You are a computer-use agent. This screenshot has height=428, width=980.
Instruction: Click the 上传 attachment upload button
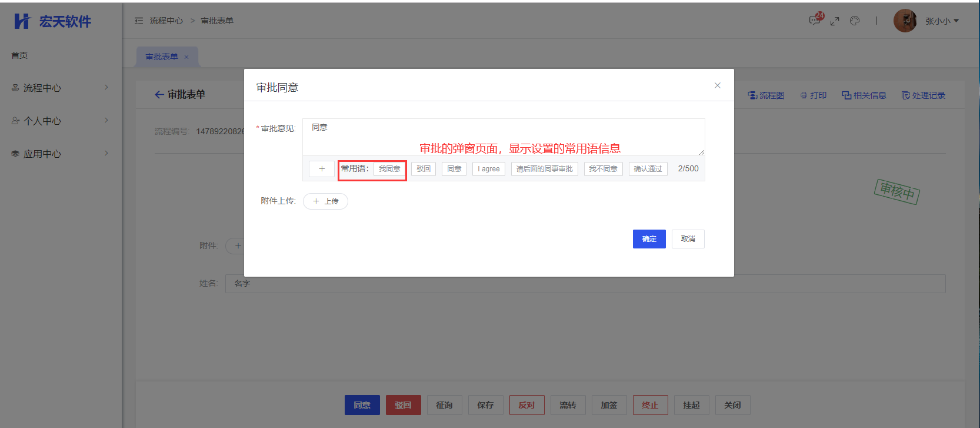click(325, 201)
